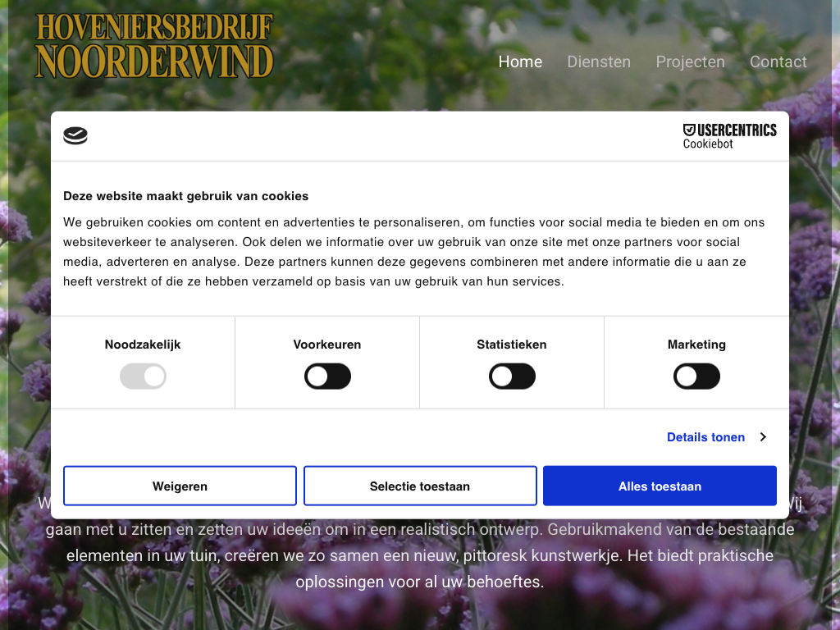Image resolution: width=840 pixels, height=630 pixels.
Task: Turn on the Statistieken cookies switch
Action: tap(512, 377)
